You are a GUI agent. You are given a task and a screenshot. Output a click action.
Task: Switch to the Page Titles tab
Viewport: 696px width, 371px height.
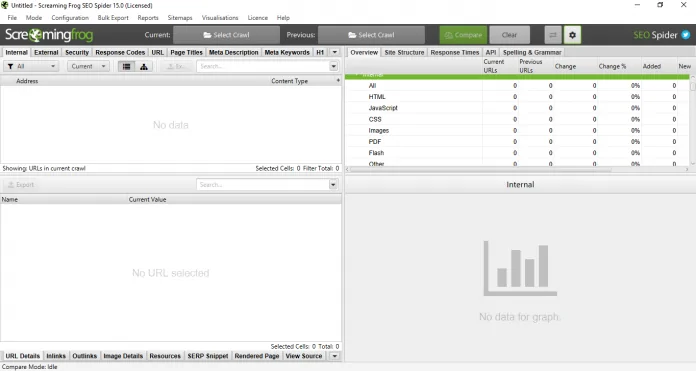coord(186,52)
